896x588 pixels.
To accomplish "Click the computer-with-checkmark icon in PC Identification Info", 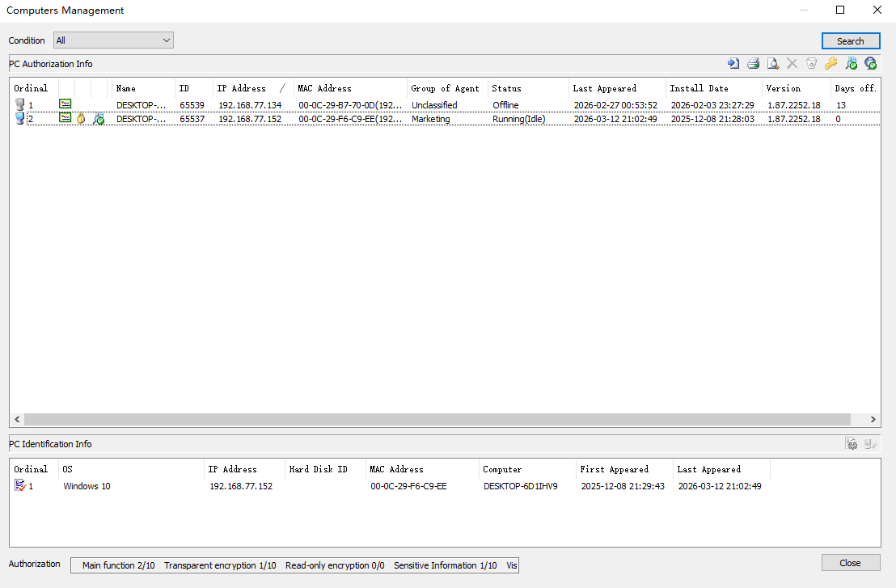I will pos(870,443).
